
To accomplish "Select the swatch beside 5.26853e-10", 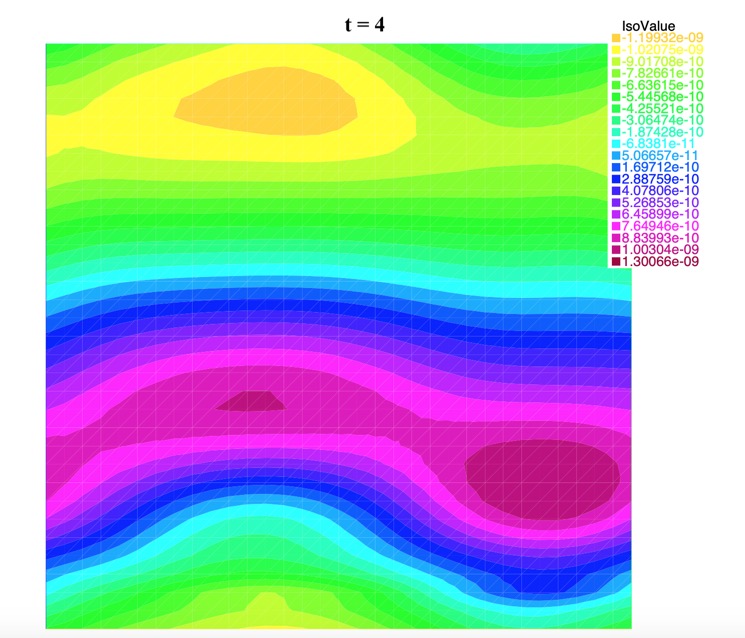I will [616, 203].
